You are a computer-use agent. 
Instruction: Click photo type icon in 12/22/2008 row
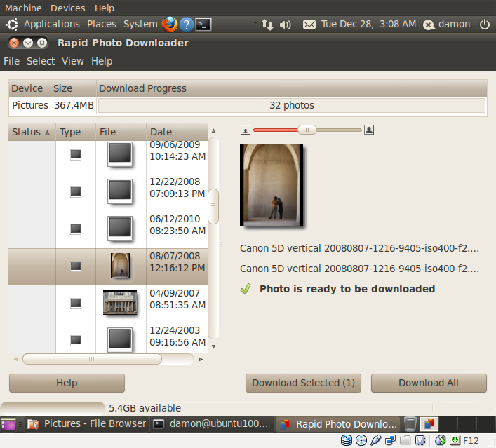(76, 192)
